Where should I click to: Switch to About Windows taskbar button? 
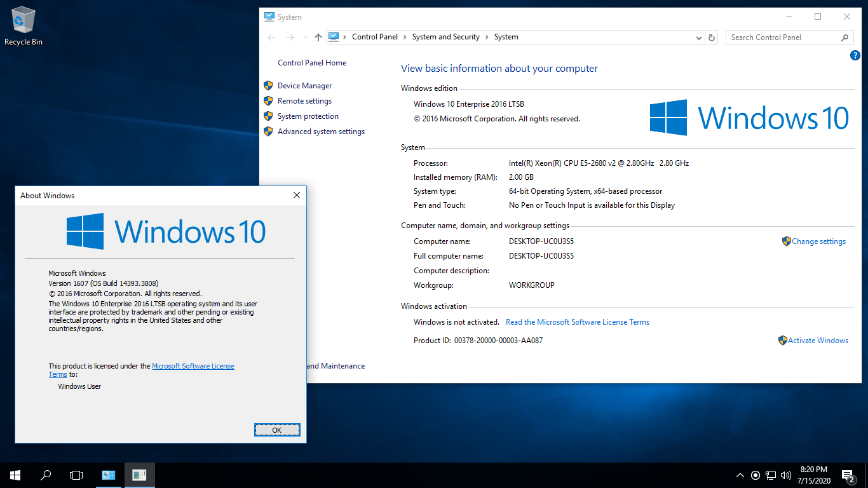[x=140, y=475]
